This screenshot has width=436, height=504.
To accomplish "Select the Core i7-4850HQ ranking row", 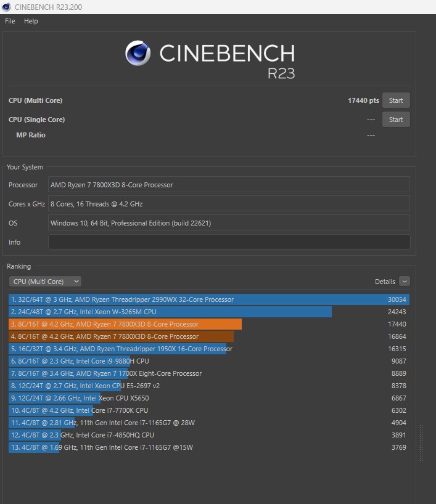I will (x=209, y=435).
